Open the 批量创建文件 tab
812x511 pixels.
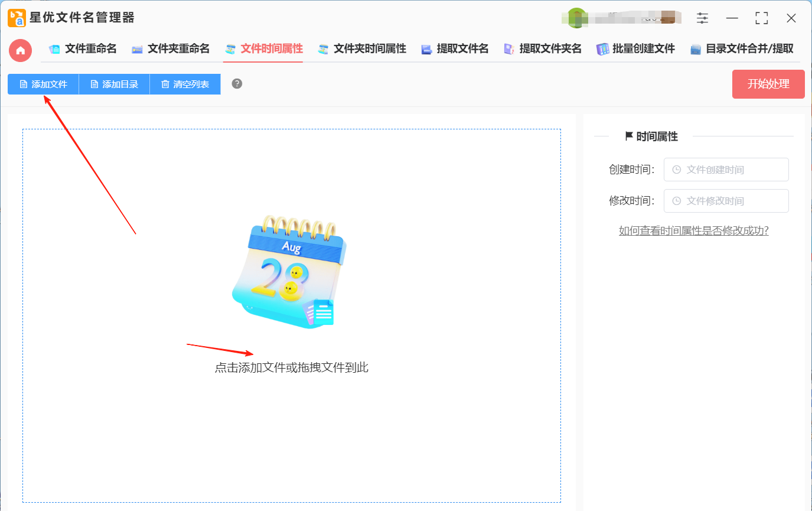tap(635, 49)
